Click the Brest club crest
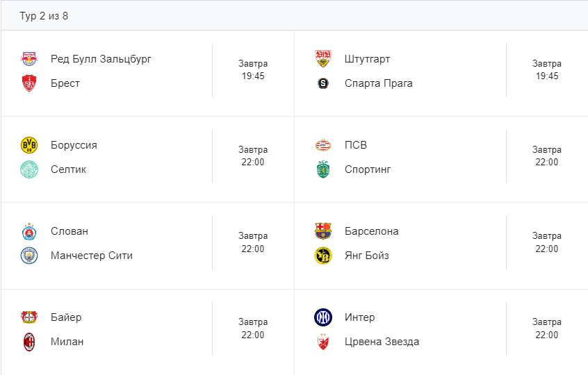The image size is (588, 375). pyautogui.click(x=28, y=83)
